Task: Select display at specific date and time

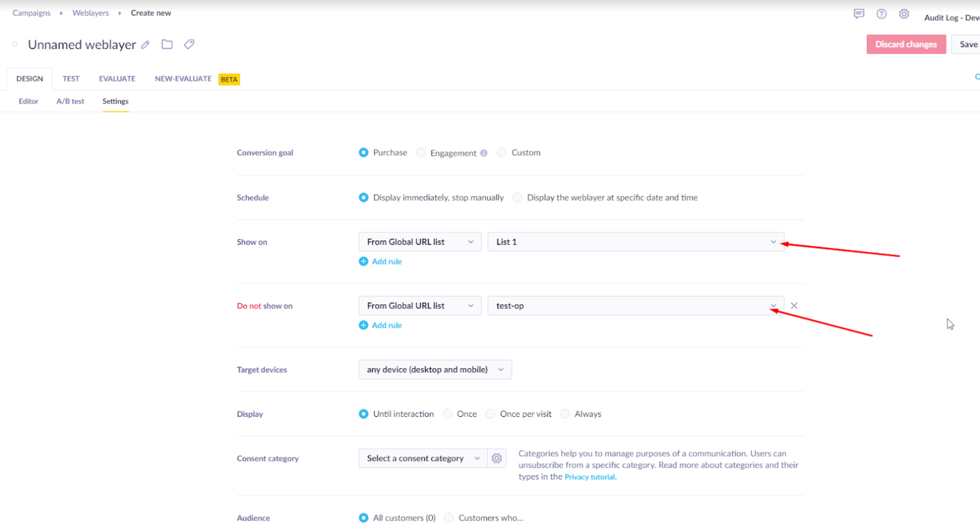Action: pyautogui.click(x=518, y=197)
